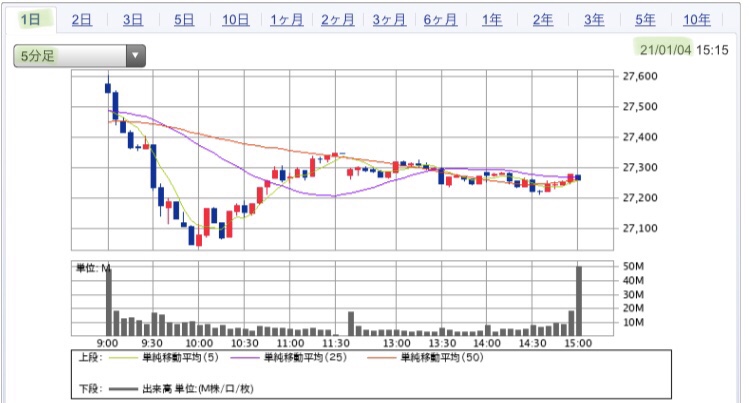This screenshot has width=749, height=403.
Task: Click the 単純移動平均(50) legend entry
Action: point(442,358)
